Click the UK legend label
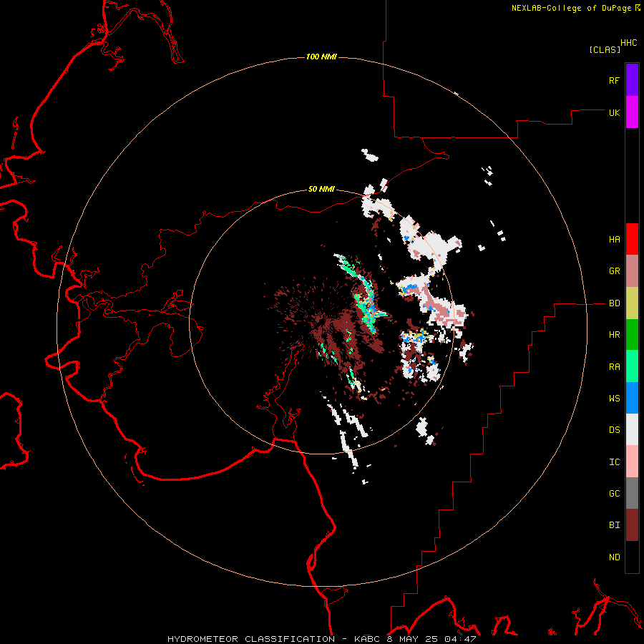 click(x=614, y=113)
